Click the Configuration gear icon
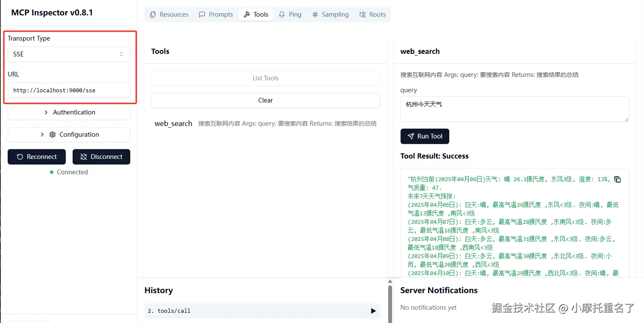This screenshot has width=644, height=323. (x=53, y=135)
